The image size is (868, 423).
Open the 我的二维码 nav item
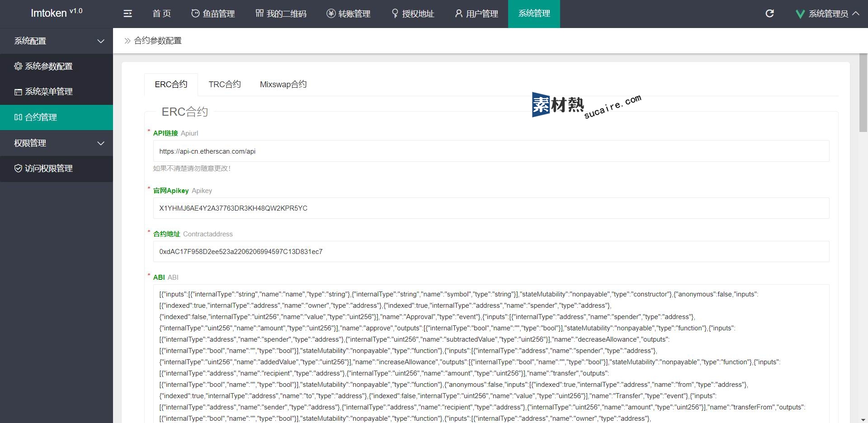click(281, 14)
